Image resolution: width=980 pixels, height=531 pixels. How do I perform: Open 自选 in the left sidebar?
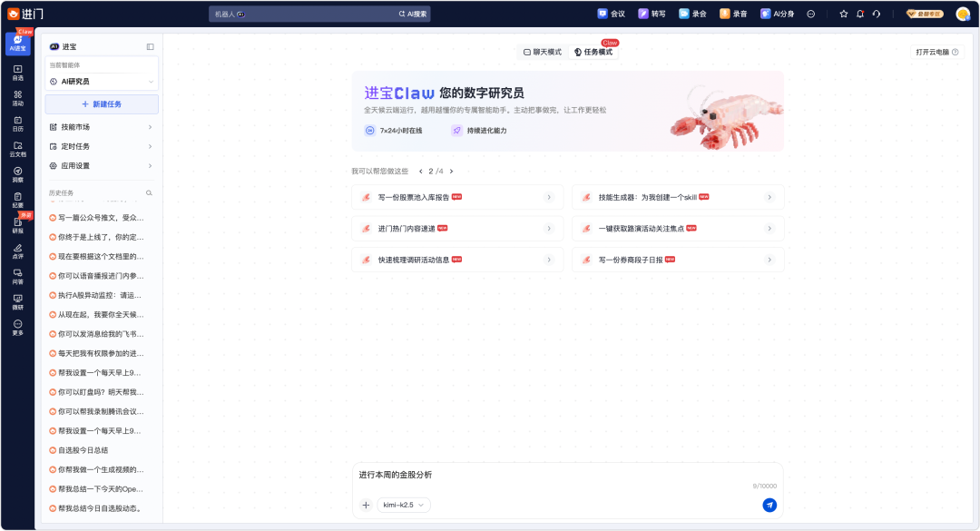[x=17, y=73]
